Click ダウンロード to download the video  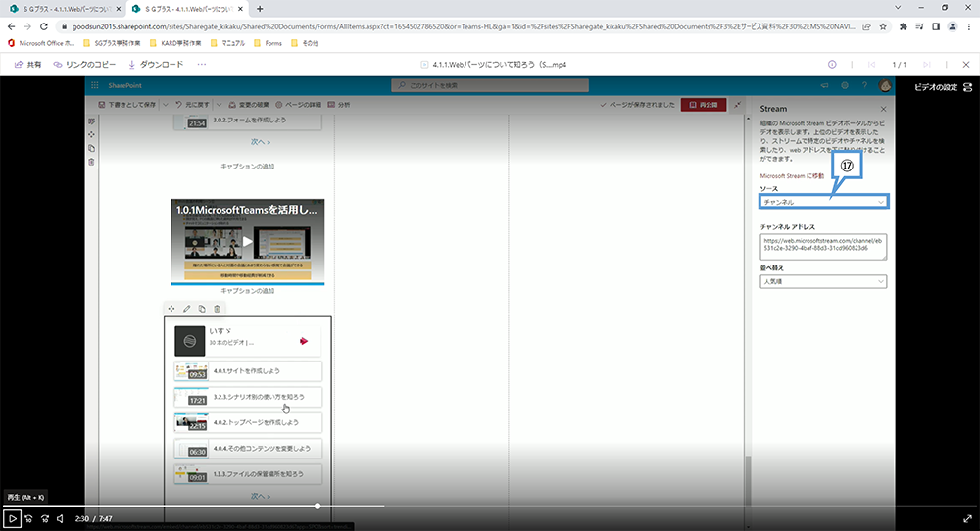pyautogui.click(x=156, y=65)
